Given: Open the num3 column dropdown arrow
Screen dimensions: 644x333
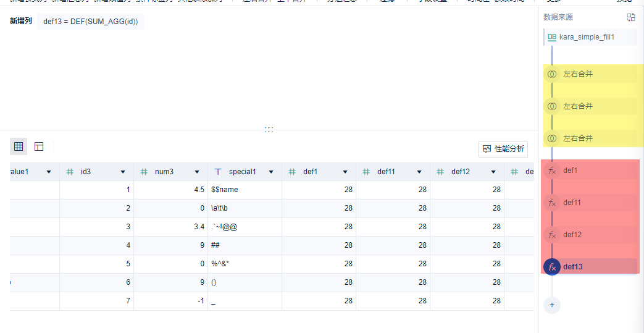Looking at the screenshot, I should tap(197, 172).
